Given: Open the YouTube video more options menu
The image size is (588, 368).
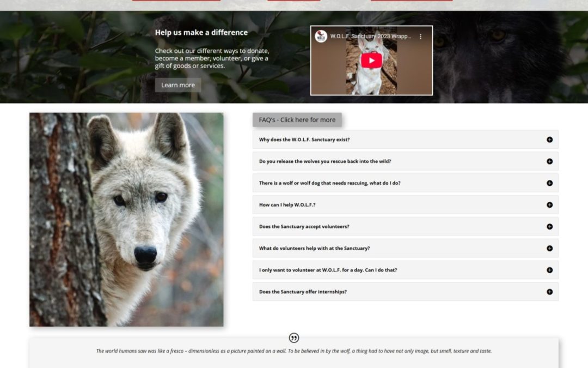Looking at the screenshot, I should [420, 37].
